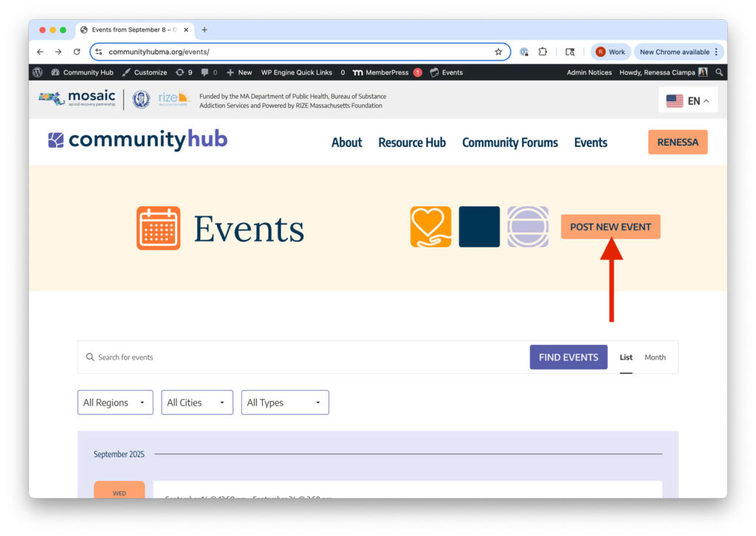Switch to Month view

pyautogui.click(x=655, y=357)
